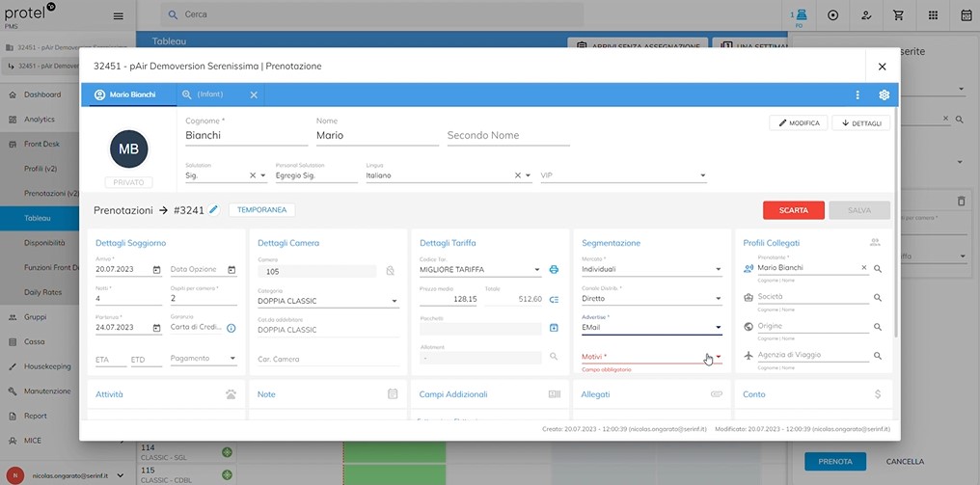Open the Data Opzione calendar icon
Screen dimensions: 980x485
[231, 270]
